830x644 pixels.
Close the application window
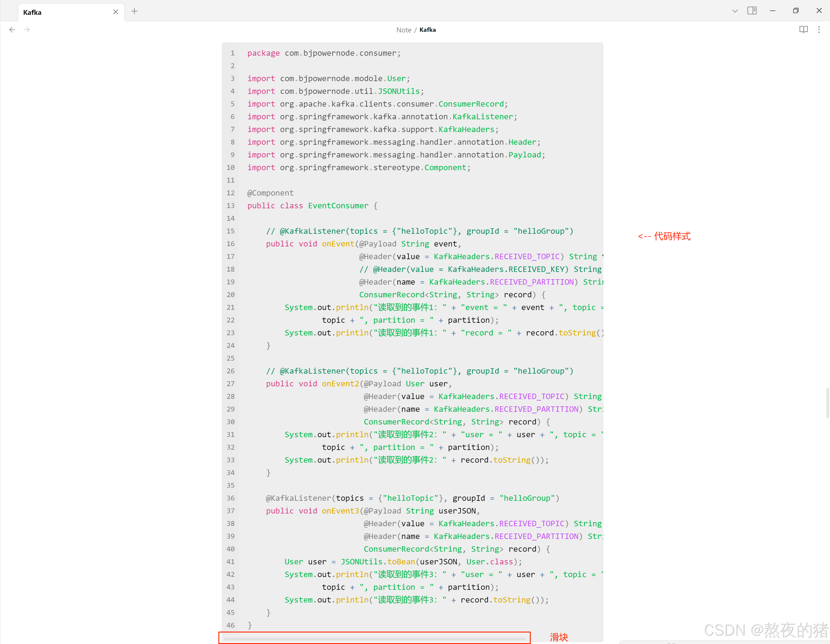point(819,11)
